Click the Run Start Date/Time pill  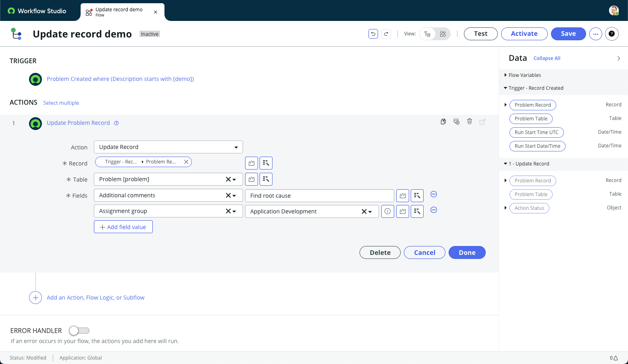(537, 146)
